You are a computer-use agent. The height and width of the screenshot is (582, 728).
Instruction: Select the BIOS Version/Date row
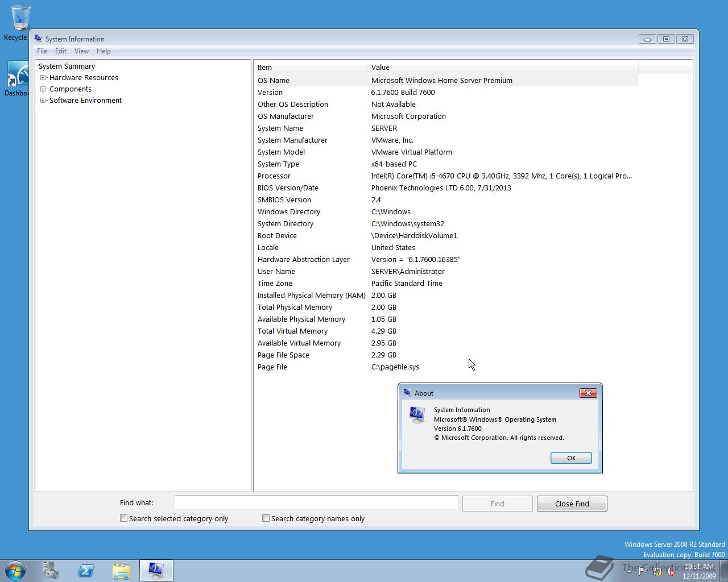446,188
